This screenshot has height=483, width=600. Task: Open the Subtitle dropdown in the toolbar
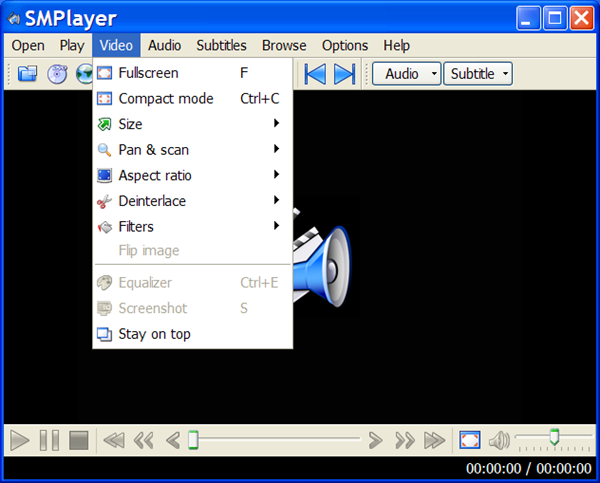pyautogui.click(x=477, y=74)
